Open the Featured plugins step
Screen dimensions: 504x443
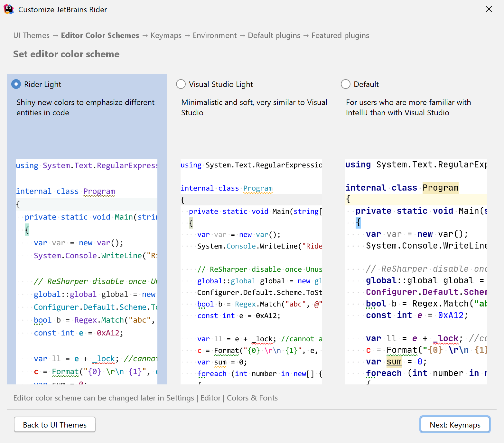[x=340, y=35]
